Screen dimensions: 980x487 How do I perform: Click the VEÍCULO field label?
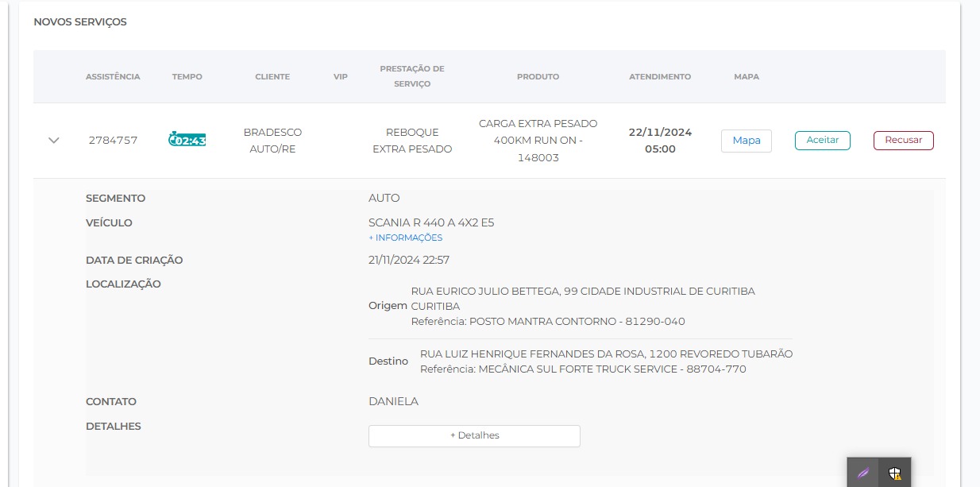[x=109, y=222]
